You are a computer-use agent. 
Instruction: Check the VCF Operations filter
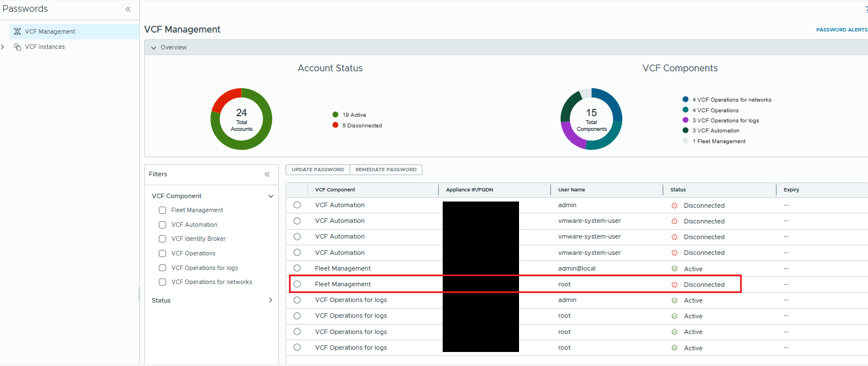click(162, 253)
